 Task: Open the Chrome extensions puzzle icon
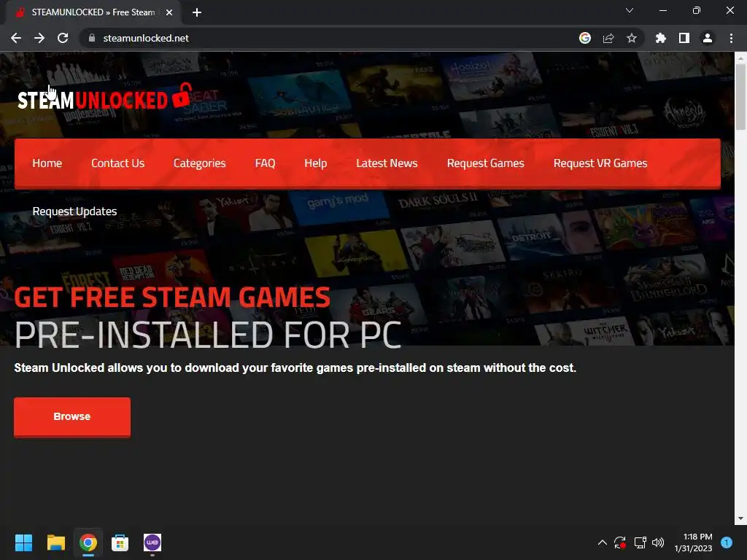pos(661,38)
